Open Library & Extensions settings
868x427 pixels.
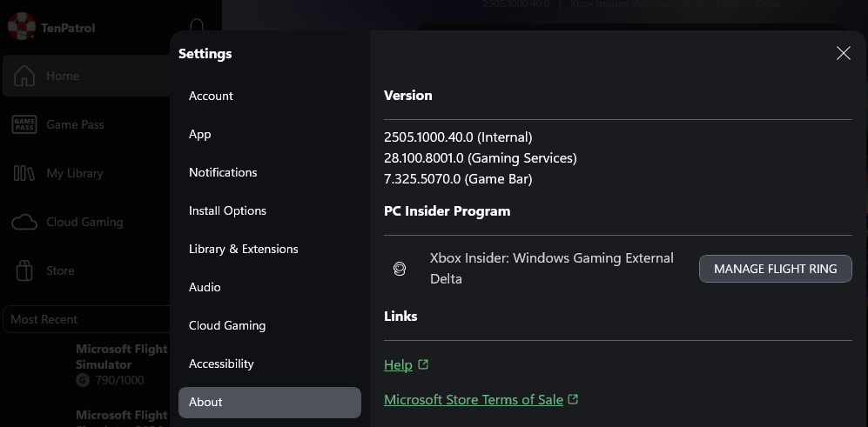[x=243, y=249]
